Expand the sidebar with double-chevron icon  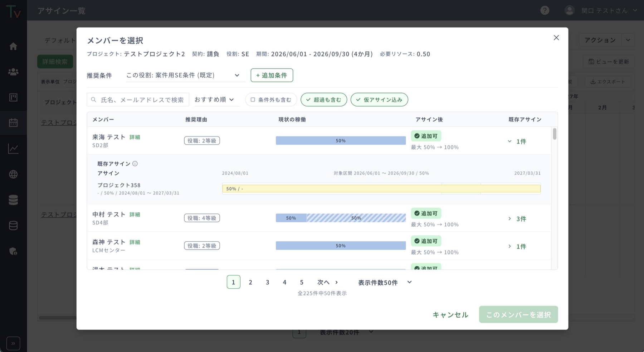tap(13, 343)
